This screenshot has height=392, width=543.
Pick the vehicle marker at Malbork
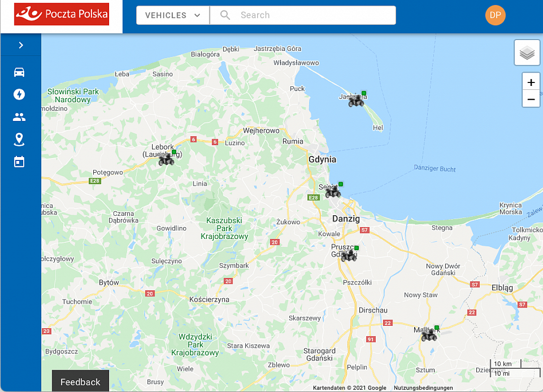click(429, 335)
